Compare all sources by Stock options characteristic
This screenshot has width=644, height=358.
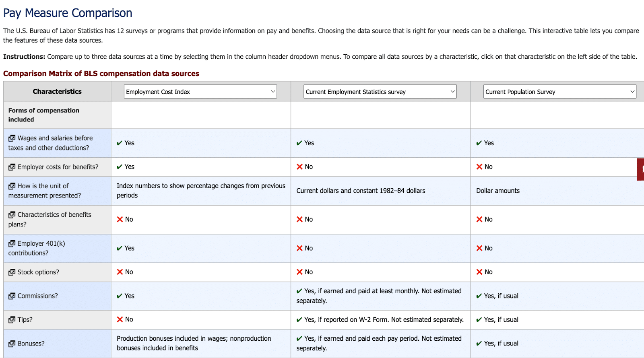38,272
